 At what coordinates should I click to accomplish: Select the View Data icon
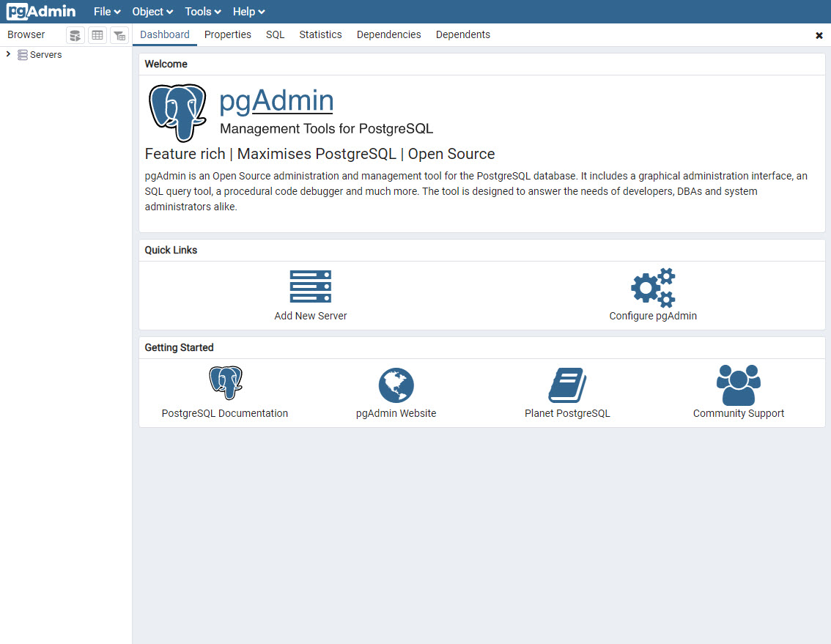point(97,34)
